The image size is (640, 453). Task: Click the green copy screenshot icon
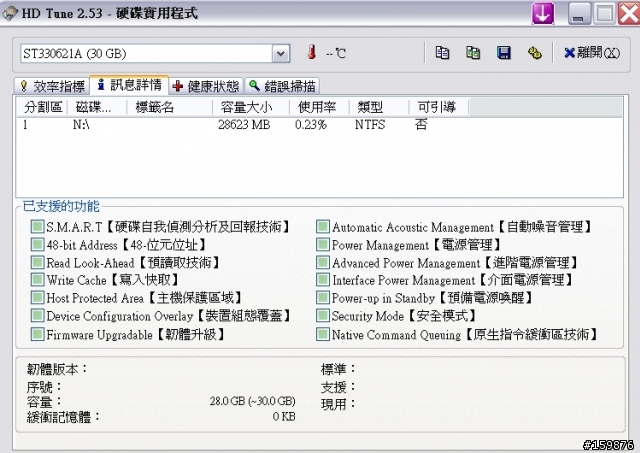473,53
